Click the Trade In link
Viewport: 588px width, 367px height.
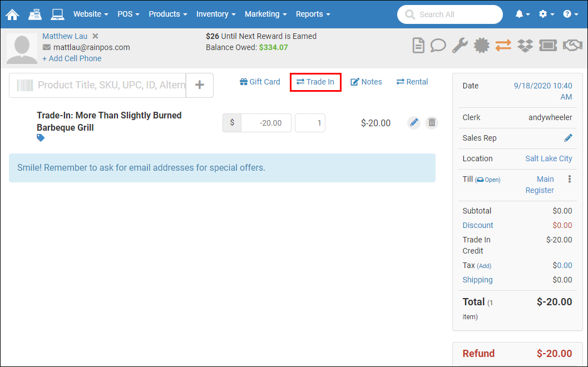[315, 82]
